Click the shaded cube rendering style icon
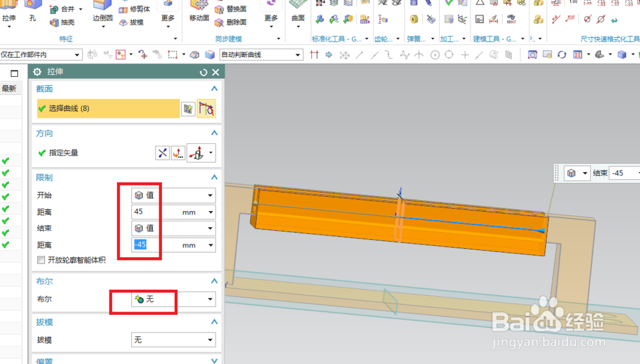 tap(621, 54)
